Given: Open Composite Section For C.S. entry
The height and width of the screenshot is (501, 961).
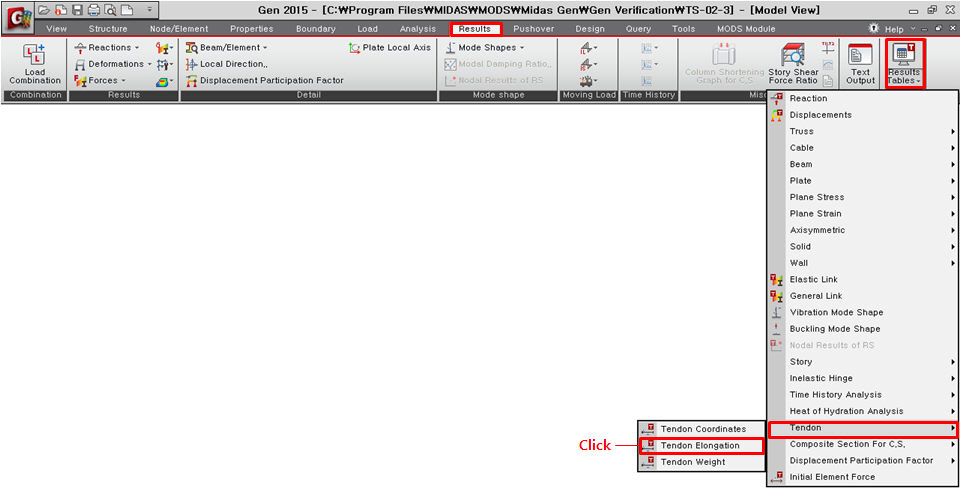Looking at the screenshot, I should point(862,445).
